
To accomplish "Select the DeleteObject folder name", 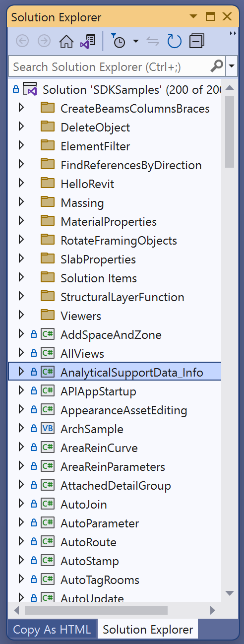I will point(95,128).
